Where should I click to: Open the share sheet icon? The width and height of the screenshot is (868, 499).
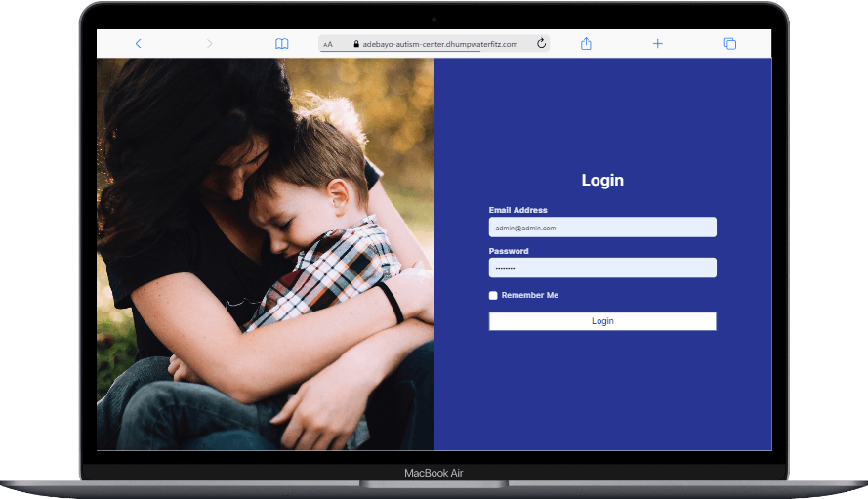(586, 44)
